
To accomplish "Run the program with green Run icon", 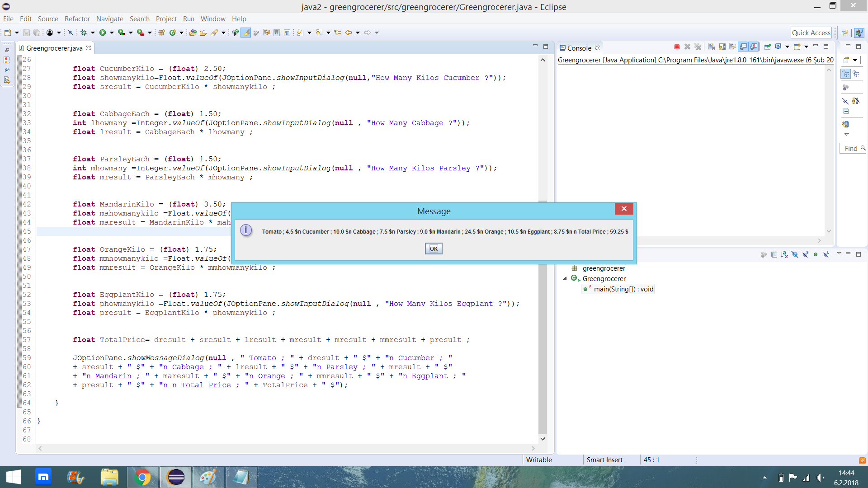I will [103, 33].
